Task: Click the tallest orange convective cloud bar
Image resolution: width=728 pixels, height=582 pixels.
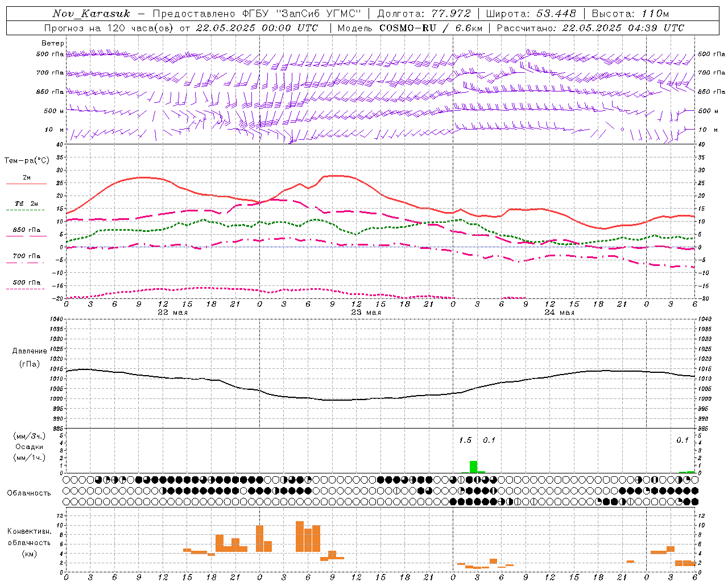Action: tap(300, 537)
